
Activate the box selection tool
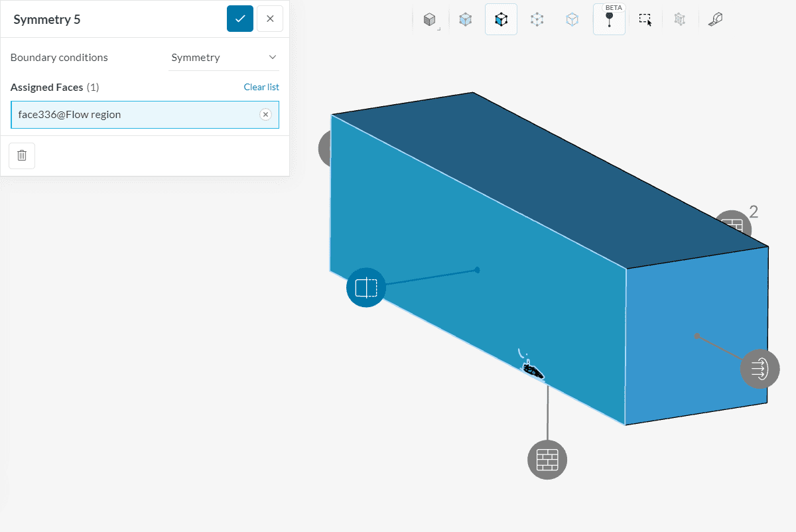(x=645, y=20)
